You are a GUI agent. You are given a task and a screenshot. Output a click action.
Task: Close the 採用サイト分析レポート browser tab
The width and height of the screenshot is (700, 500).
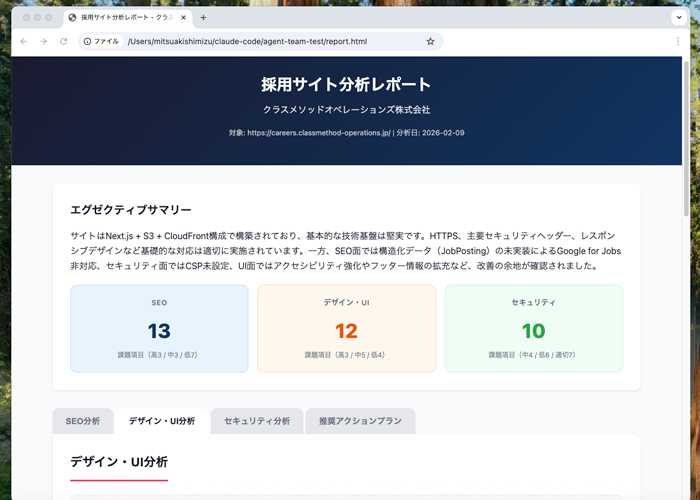point(183,17)
